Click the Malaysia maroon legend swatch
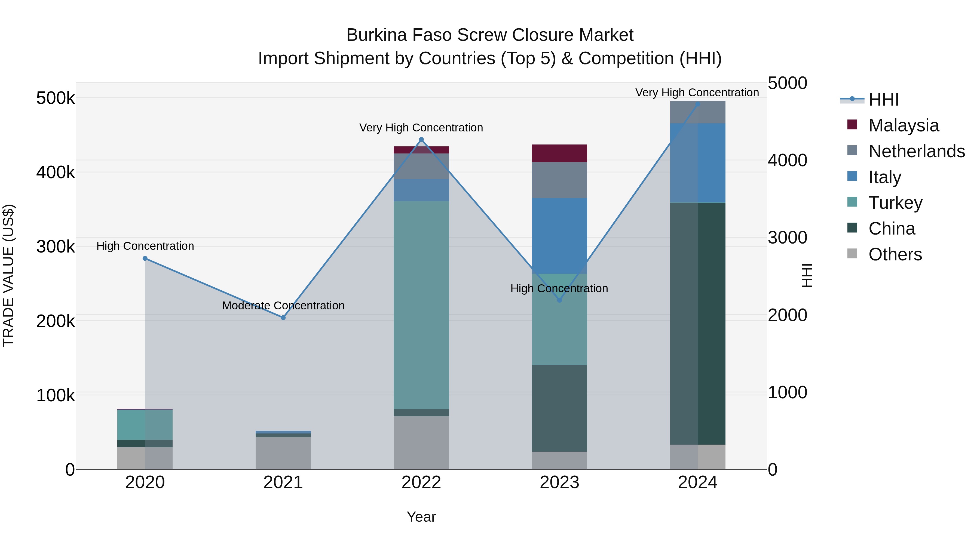The image size is (980, 551). 852,124
